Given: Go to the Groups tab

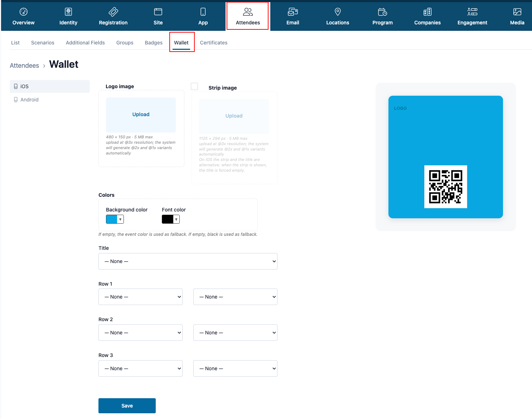Looking at the screenshot, I should pyautogui.click(x=125, y=43).
